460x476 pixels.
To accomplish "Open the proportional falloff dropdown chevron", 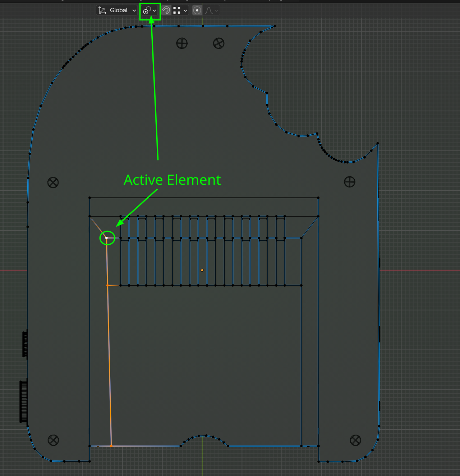I will click(x=216, y=10).
